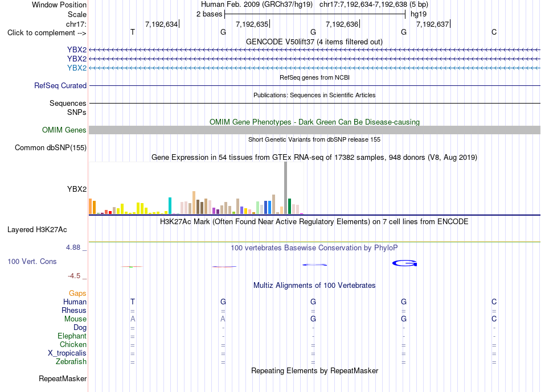Select the T base in the top sequence row
The width and height of the screenshot is (541, 392).
[133, 32]
